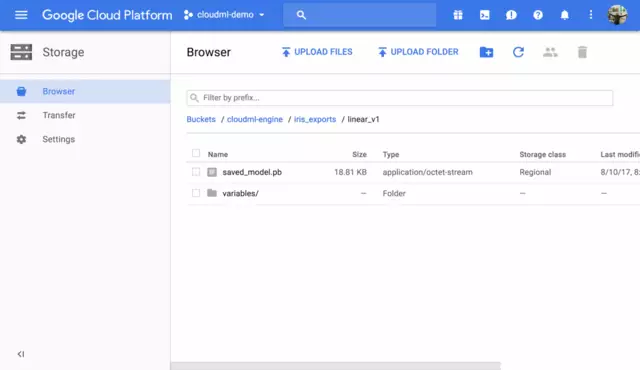Click the Browser page heading
640x370 pixels.
pos(209,52)
